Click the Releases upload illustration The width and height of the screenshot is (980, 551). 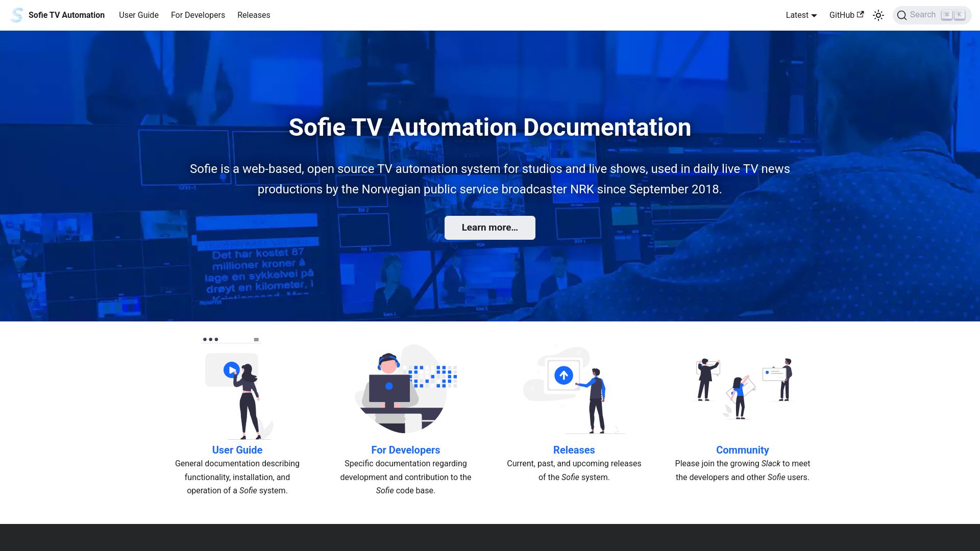point(574,389)
